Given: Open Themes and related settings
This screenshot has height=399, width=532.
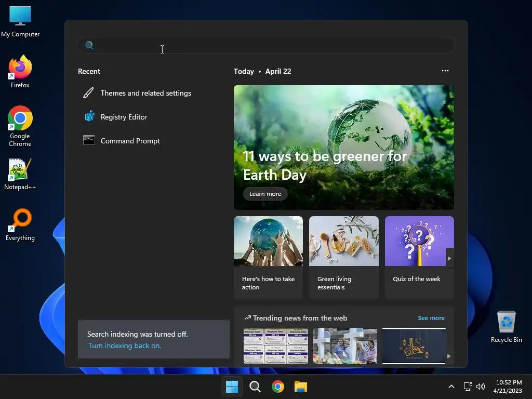Looking at the screenshot, I should (154, 93).
